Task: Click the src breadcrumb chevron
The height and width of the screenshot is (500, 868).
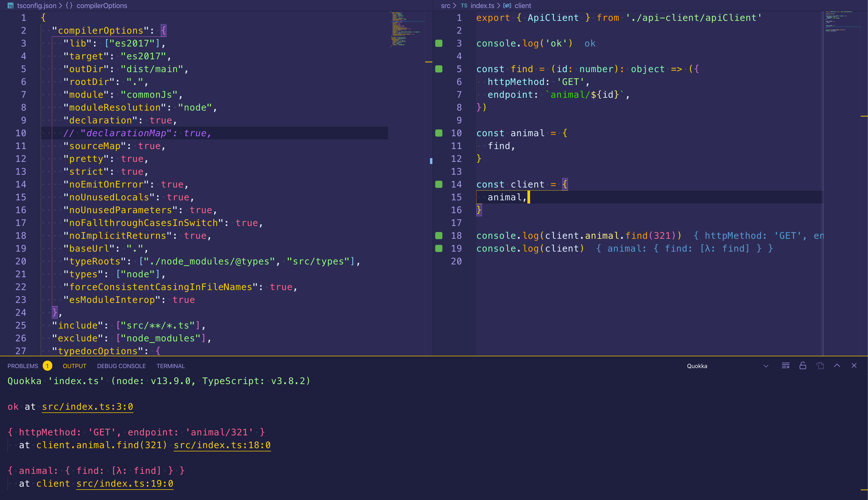Action: pyautogui.click(x=455, y=6)
